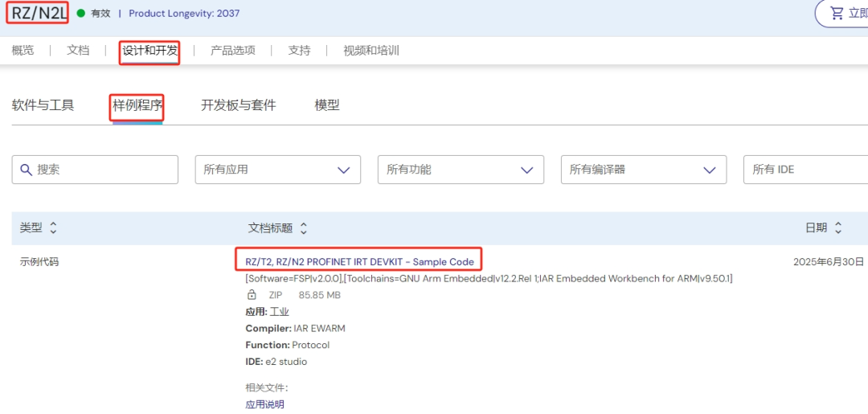Click the Software=FSP toolchains description line
The height and width of the screenshot is (414, 868).
click(x=489, y=278)
